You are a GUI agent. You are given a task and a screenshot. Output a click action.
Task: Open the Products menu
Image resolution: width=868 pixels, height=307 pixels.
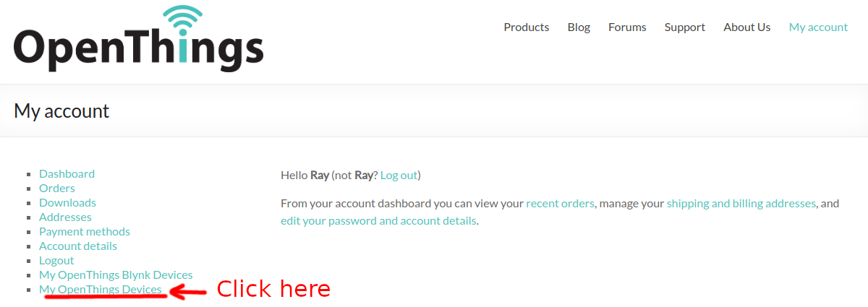point(527,27)
